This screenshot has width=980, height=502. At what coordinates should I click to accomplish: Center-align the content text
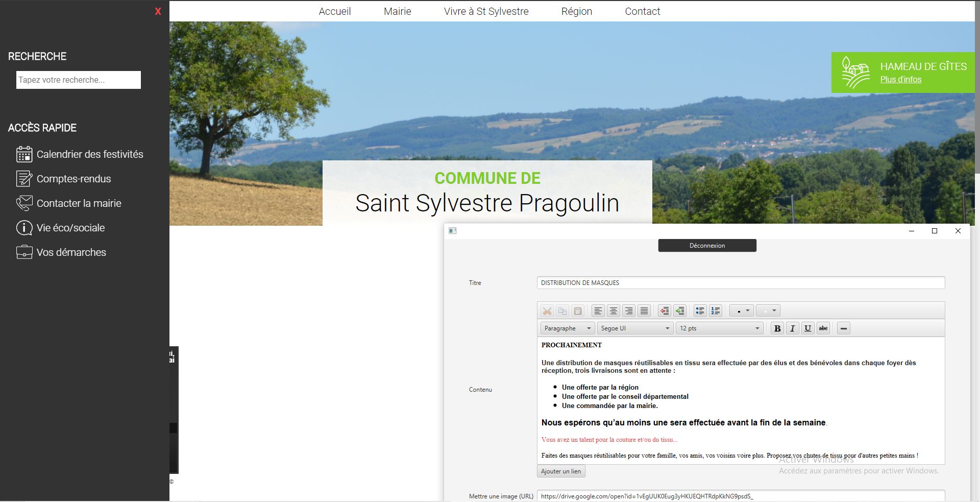[x=614, y=310]
